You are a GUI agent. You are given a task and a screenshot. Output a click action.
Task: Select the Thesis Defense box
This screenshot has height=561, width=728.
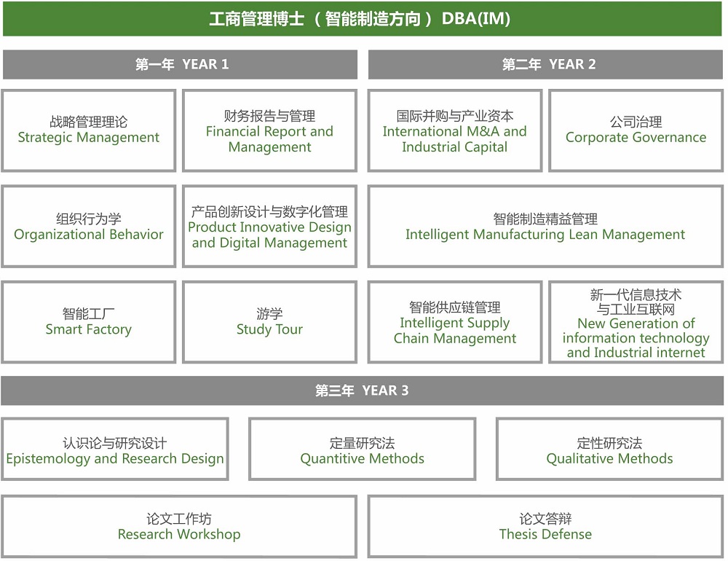(545, 526)
